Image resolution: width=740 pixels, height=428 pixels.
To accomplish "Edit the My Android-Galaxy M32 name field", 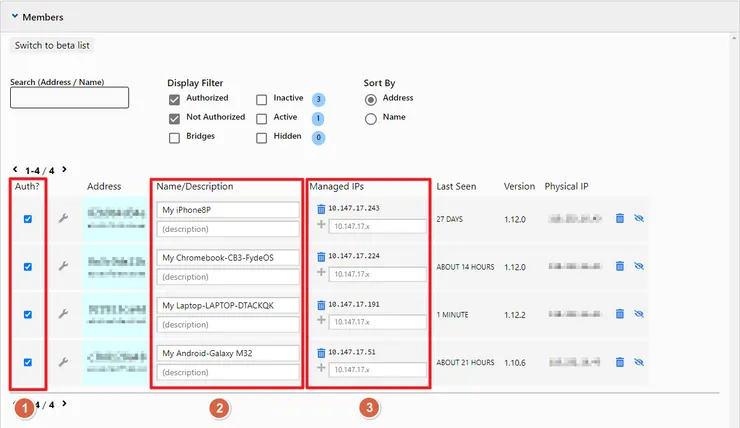I will pos(228,353).
